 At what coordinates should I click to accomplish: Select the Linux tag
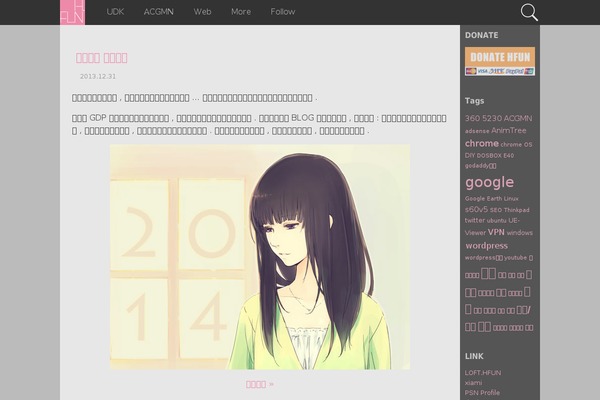pos(511,199)
